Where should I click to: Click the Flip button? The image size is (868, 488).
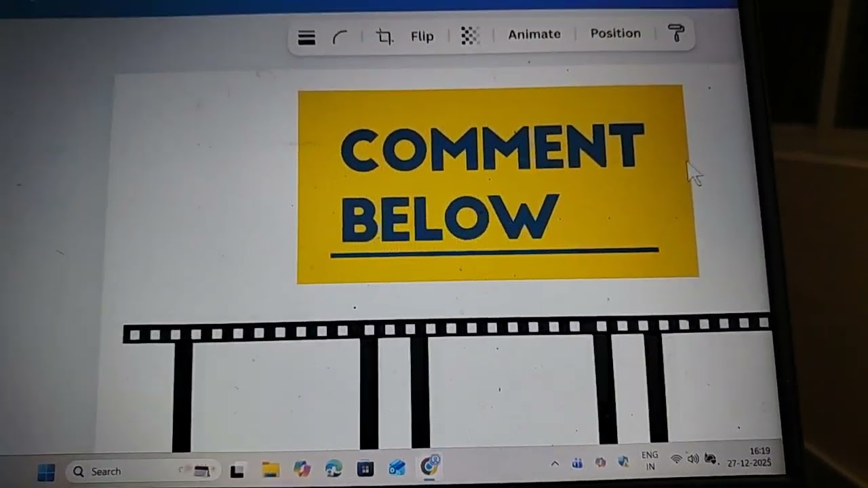pos(422,36)
